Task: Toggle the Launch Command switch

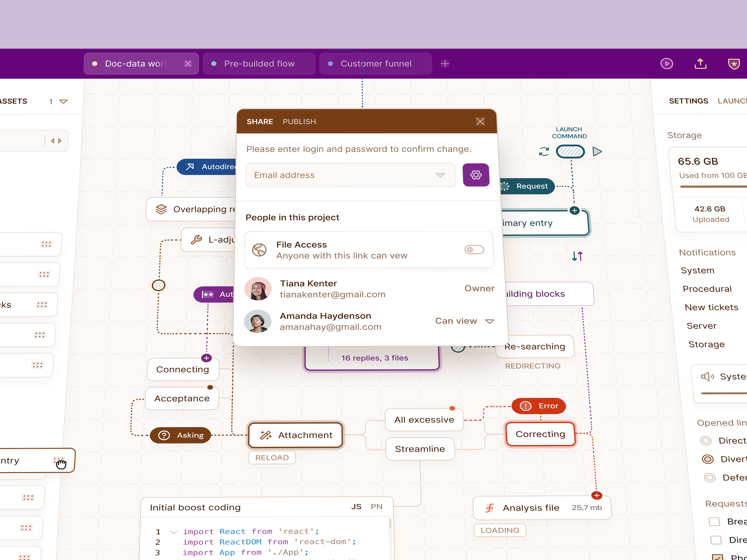Action: tap(570, 152)
